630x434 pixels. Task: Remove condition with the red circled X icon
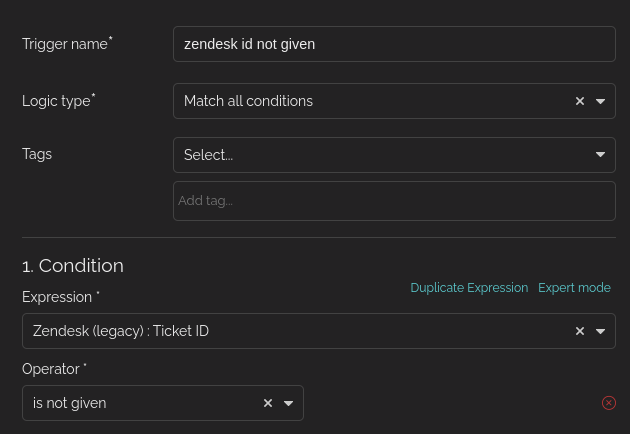(609, 403)
